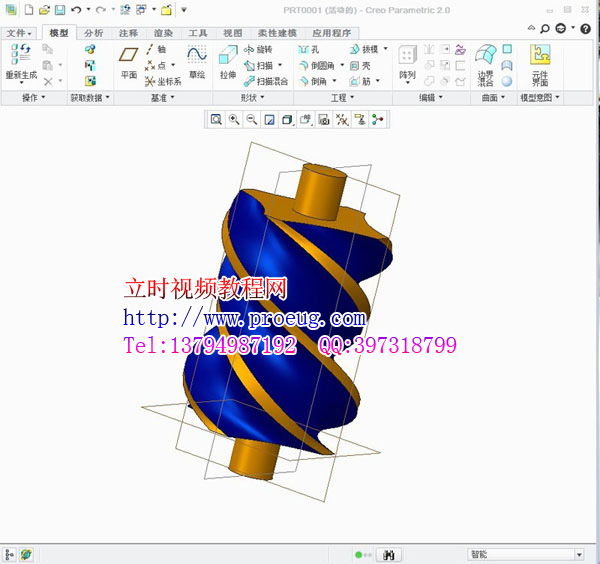Switch to the 视图 view tab
The width and height of the screenshot is (600, 564).
233,33
